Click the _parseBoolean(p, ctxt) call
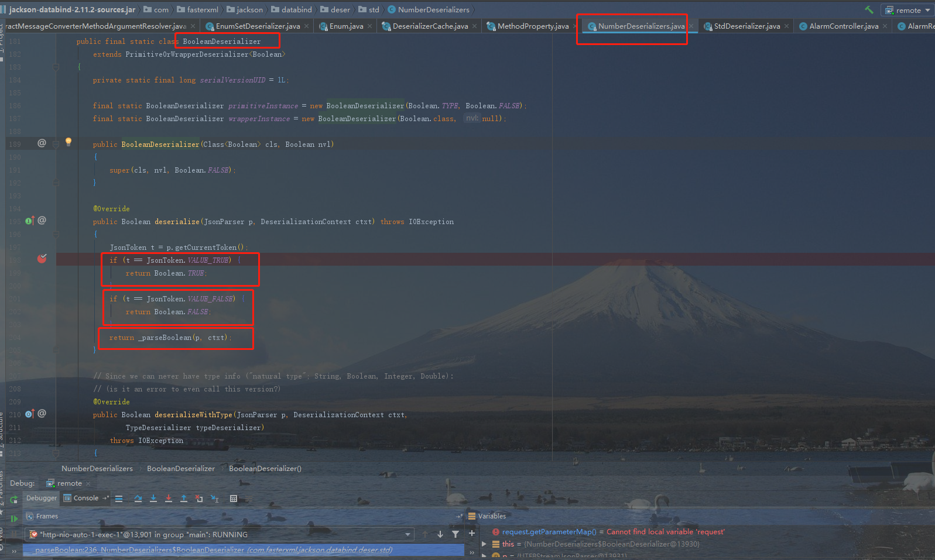The image size is (935, 560). click(183, 338)
